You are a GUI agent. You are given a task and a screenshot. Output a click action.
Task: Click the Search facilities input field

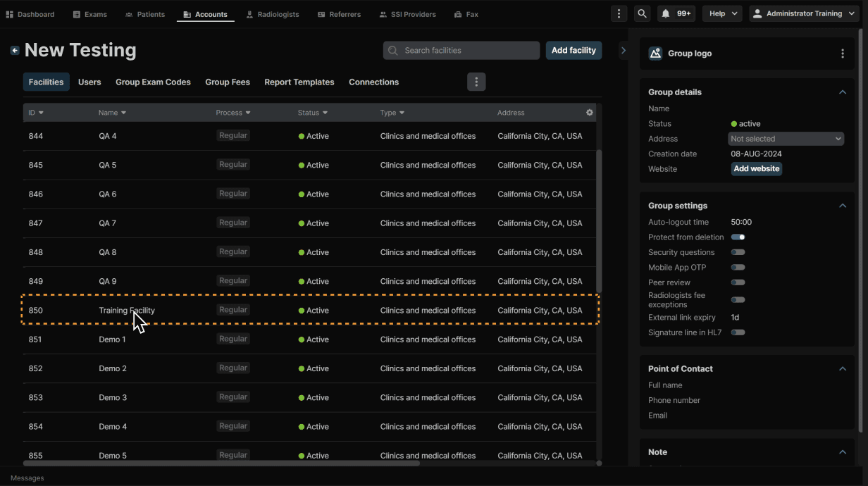[461, 51]
